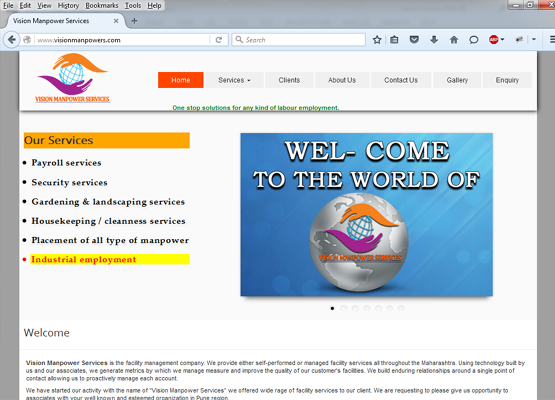Click the welcome banner slideshow image
555x400 pixels.
coord(366,215)
